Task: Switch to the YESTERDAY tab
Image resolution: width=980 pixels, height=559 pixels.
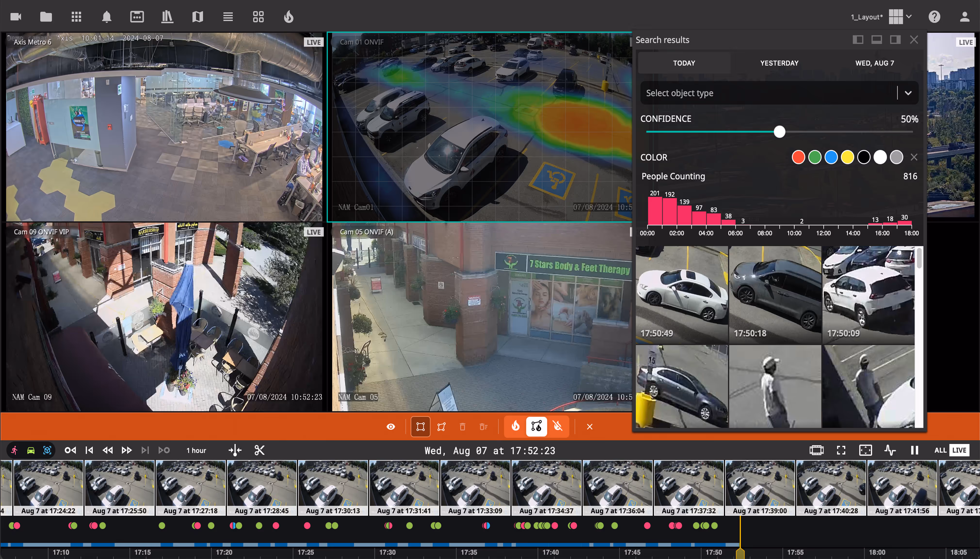Action: coord(779,63)
